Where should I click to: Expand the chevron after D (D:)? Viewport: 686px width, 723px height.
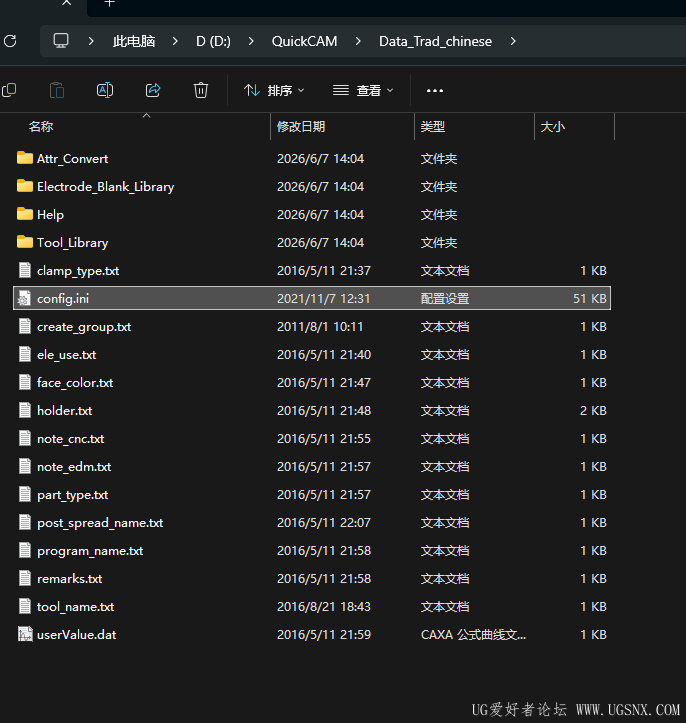pyautogui.click(x=251, y=41)
